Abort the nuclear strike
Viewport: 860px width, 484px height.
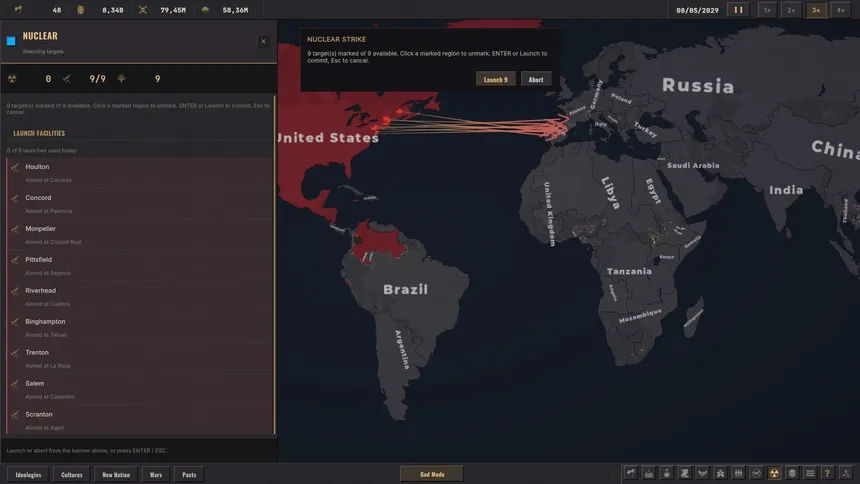click(x=536, y=80)
